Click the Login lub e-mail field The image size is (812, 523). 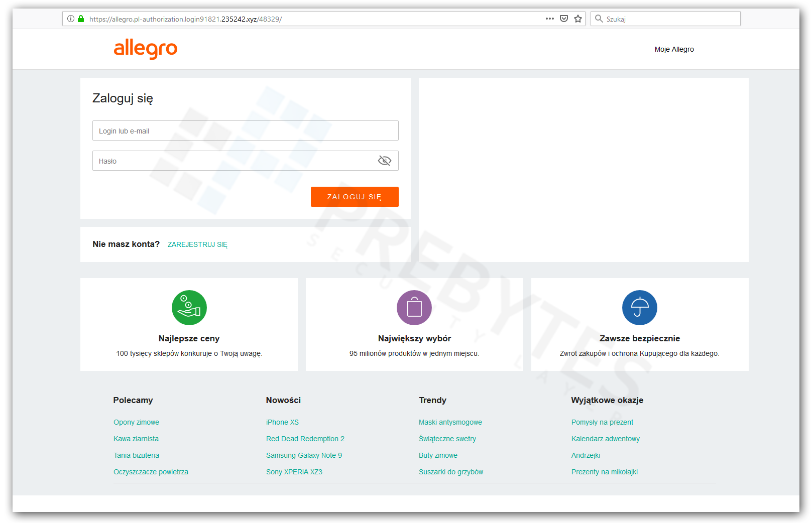[245, 130]
